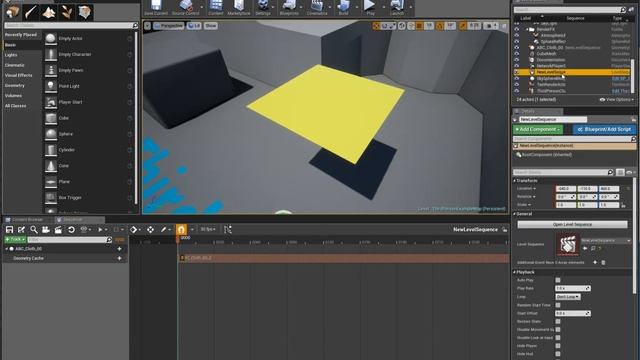Image resolution: width=640 pixels, height=360 pixels.
Task: Click the Blueprint/Add Script button
Action: (604, 129)
